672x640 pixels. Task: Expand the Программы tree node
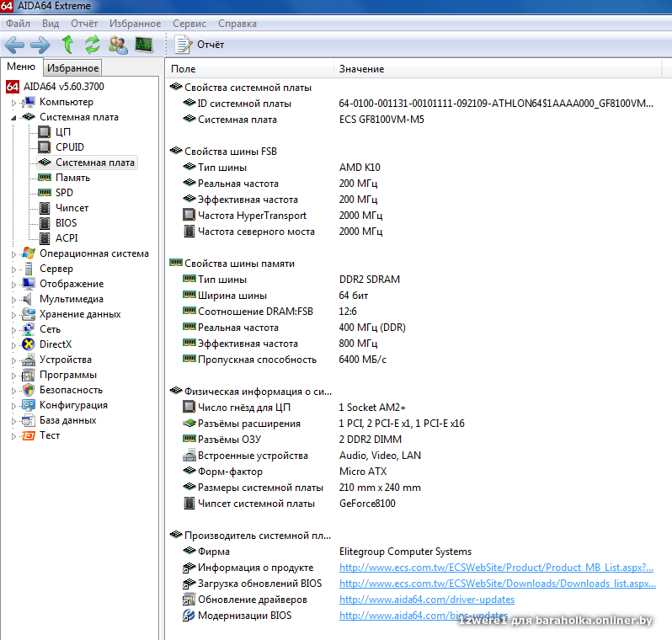13,376
